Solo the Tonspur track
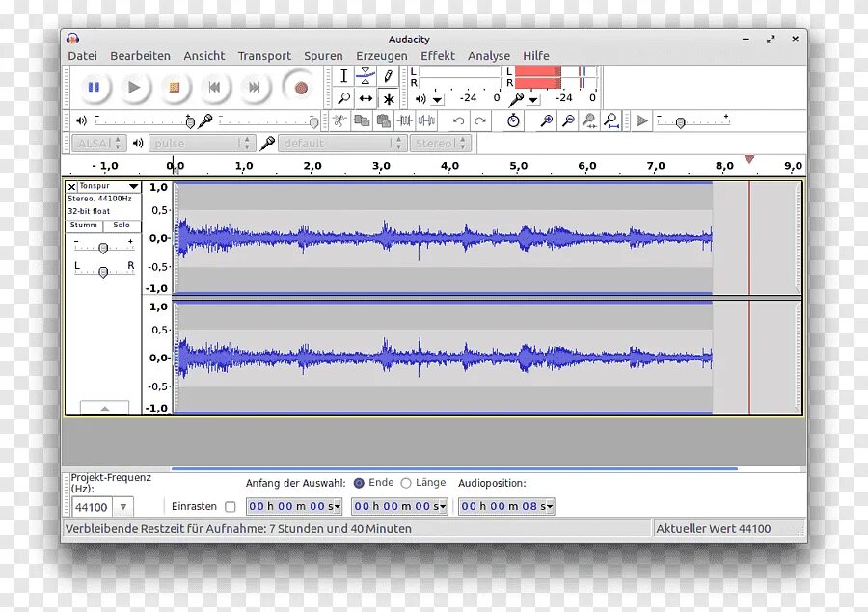This screenshot has width=868, height=612. coord(122,226)
